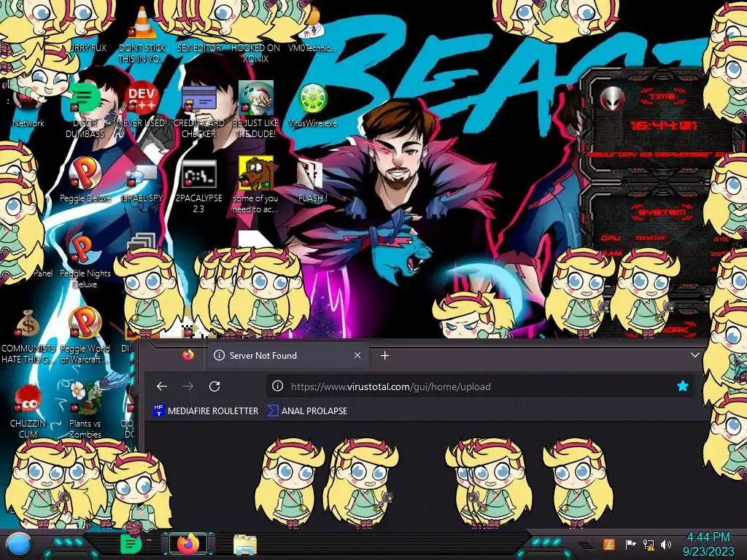Launch Plants vs Zombies desktop icon
Viewport: 747px width, 560px height.
pos(85,411)
